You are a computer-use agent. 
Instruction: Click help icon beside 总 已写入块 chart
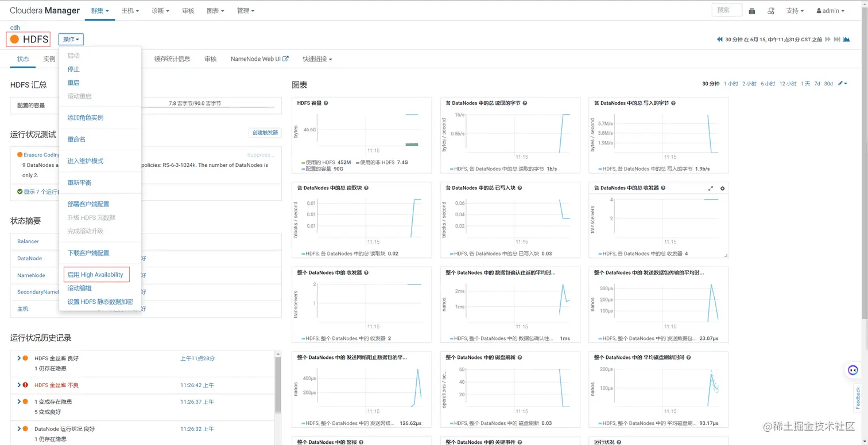click(x=520, y=188)
